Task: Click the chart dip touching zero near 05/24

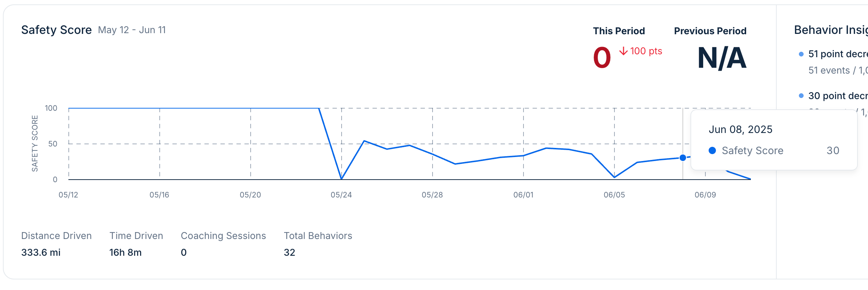Action: tap(341, 178)
